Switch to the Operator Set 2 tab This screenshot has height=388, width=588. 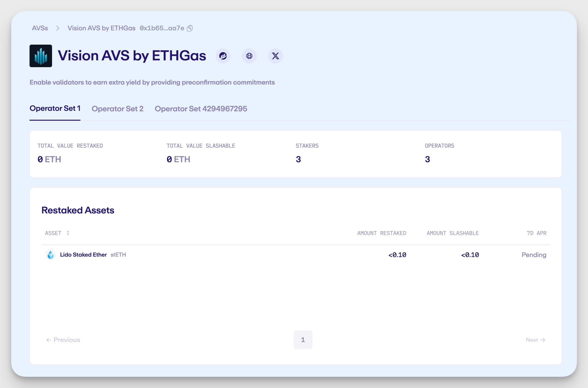[x=118, y=109]
